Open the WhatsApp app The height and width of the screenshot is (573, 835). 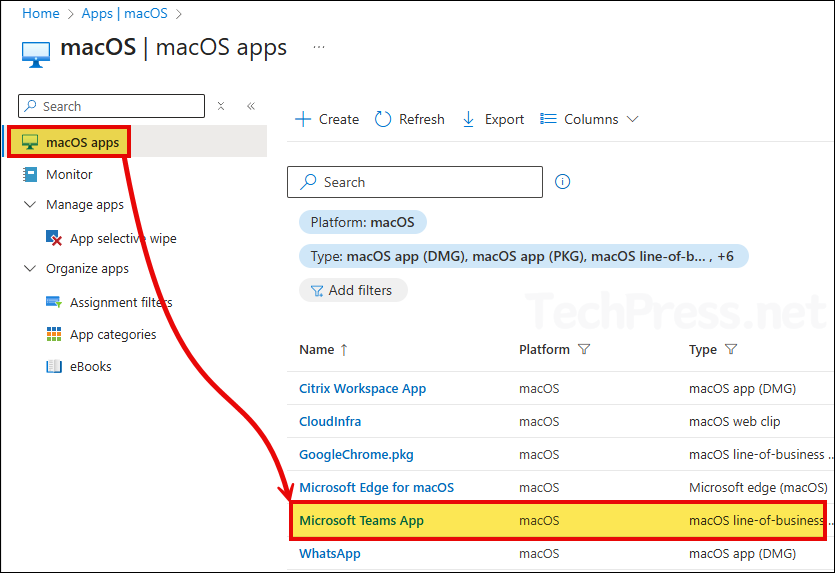tap(330, 553)
